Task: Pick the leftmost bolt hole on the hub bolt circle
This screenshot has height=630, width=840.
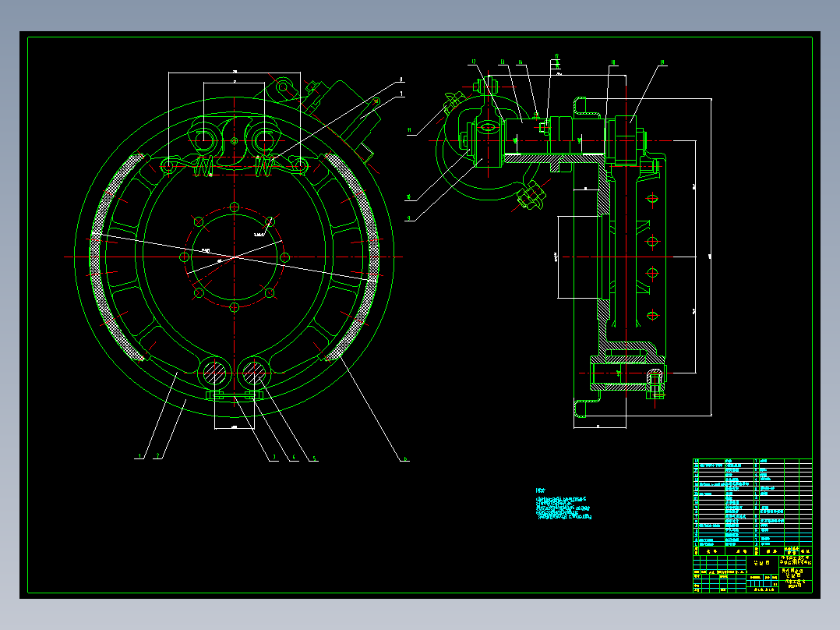Action: 184,257
